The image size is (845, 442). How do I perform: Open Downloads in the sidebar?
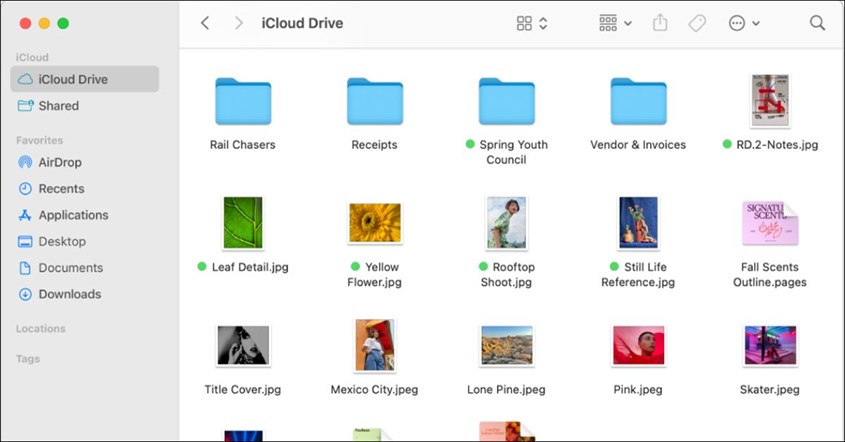[69, 294]
